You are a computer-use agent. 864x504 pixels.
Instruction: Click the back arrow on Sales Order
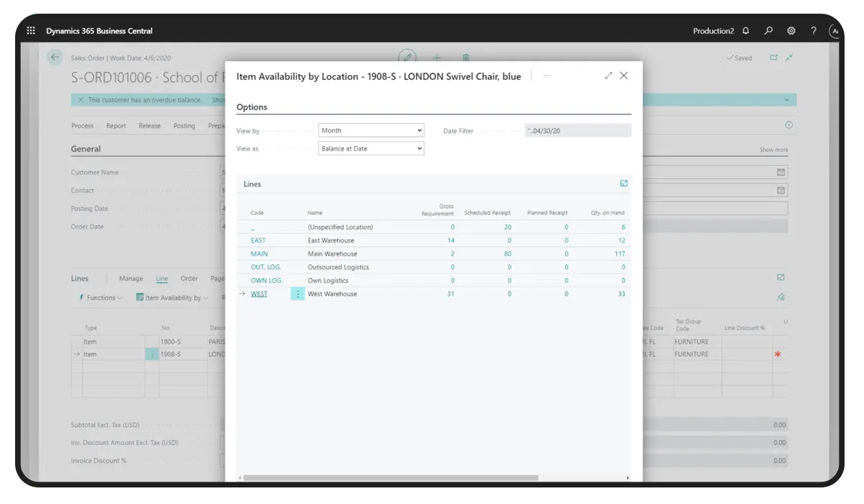coord(55,58)
